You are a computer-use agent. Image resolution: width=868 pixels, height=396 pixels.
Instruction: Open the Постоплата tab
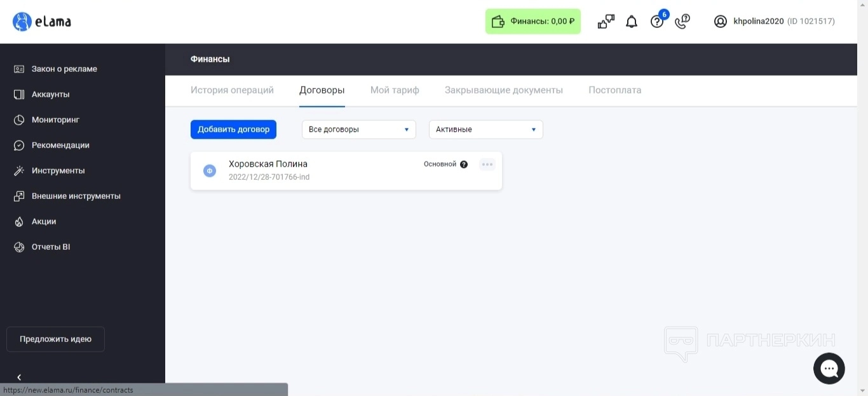615,90
